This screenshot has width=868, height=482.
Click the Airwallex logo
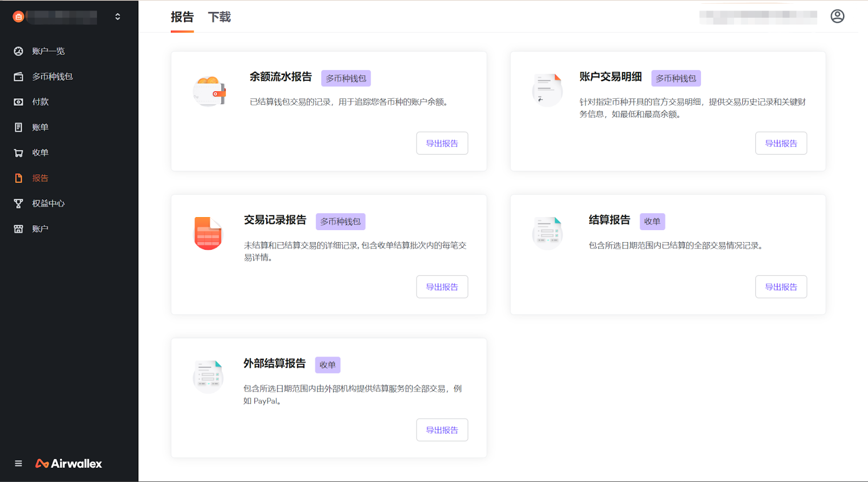tap(69, 464)
